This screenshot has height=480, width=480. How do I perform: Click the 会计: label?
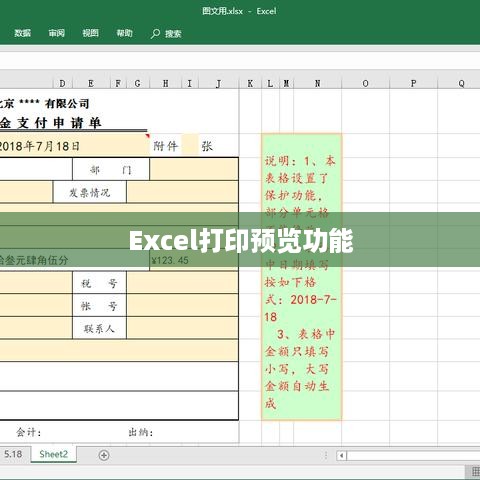pyautogui.click(x=29, y=432)
